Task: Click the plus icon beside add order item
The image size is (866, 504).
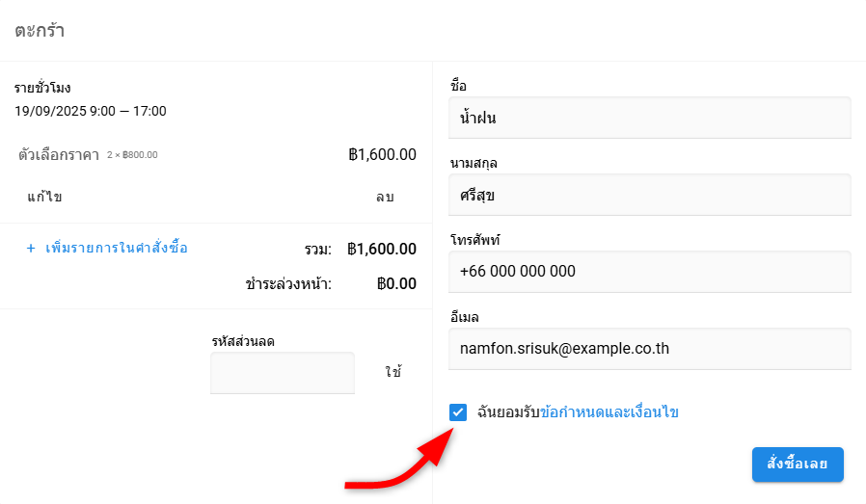Action: click(x=31, y=249)
